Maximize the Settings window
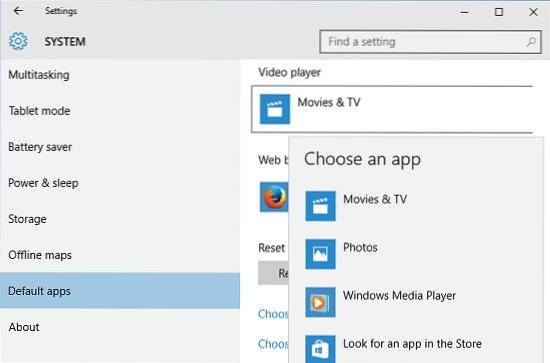The image size is (550, 363). (498, 12)
